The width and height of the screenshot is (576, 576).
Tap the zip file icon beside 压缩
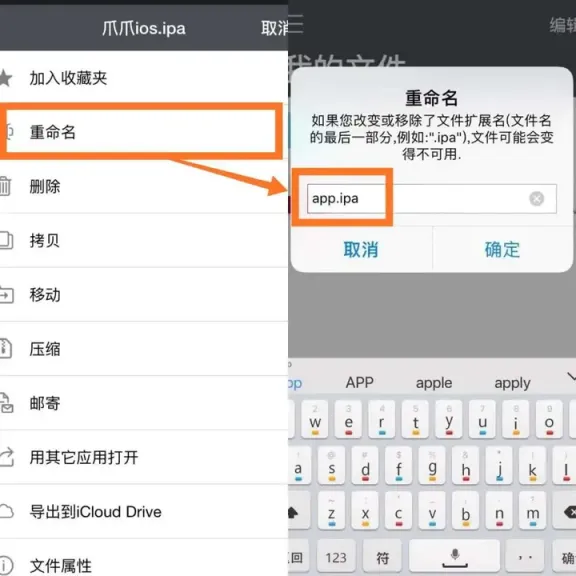[6, 348]
